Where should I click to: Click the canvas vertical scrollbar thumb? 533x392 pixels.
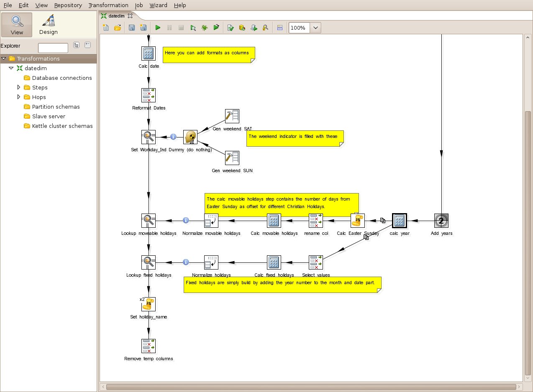(528, 242)
